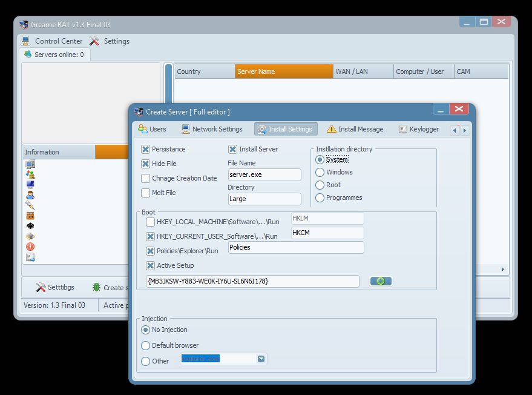Show more tabs with the right tab arrow
The height and width of the screenshot is (395, 532).
click(465, 130)
